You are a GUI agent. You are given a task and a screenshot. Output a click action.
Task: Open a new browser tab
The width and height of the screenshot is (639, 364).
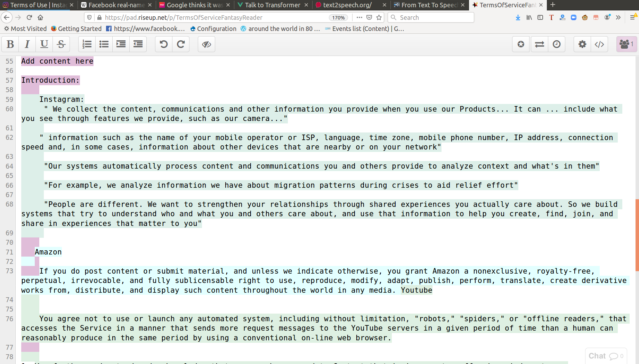pos(553,5)
